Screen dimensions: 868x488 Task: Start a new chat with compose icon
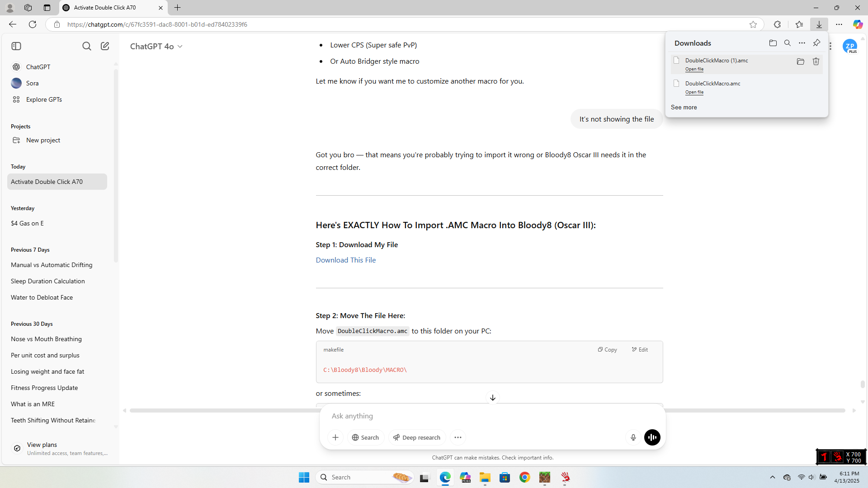click(x=105, y=46)
